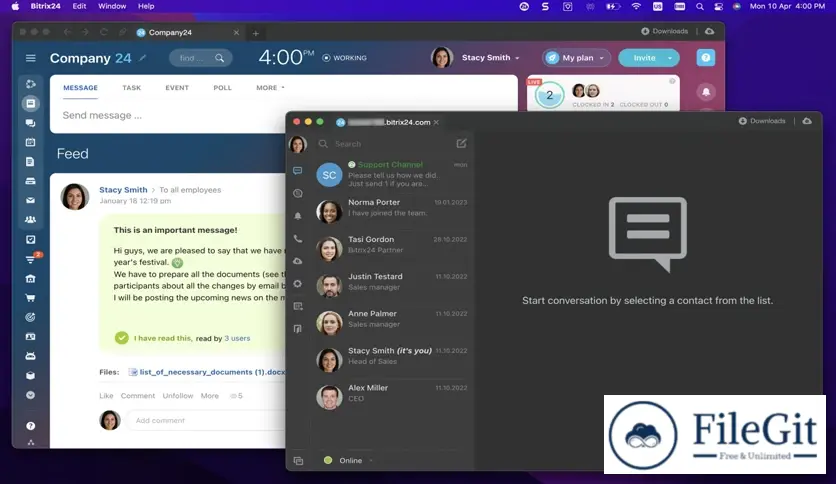Open the mail envelope icon in left sidebar
The width and height of the screenshot is (836, 484).
point(30,200)
